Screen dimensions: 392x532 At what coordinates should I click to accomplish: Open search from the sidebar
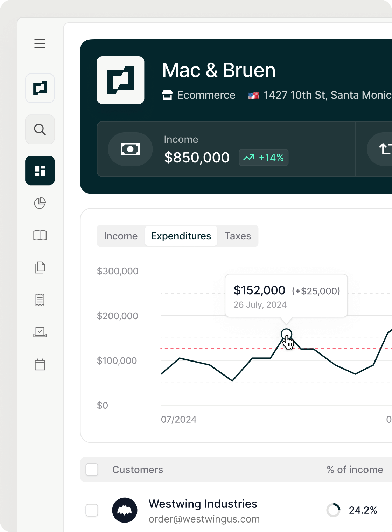pos(40,129)
